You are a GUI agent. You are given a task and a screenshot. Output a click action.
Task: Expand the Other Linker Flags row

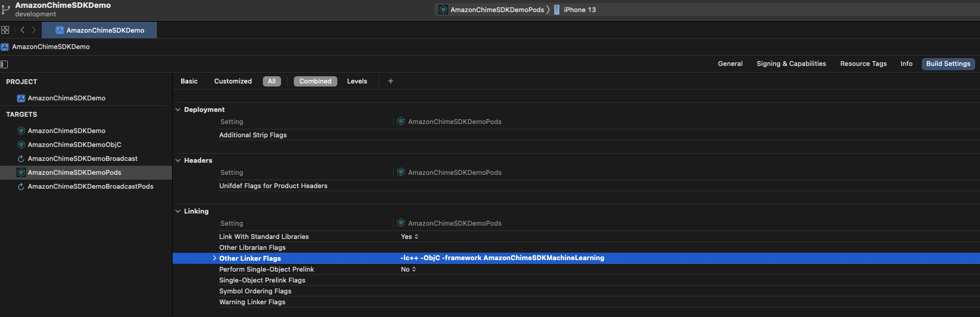pos(214,258)
